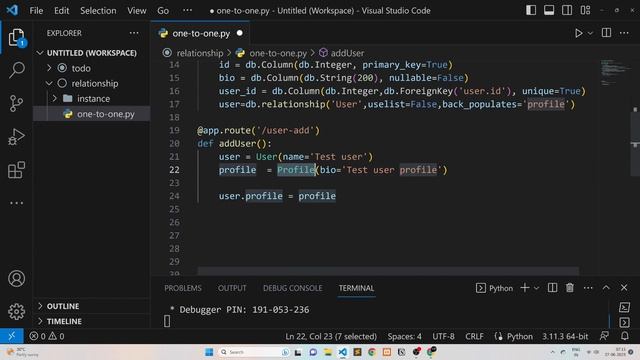This screenshot has width=640, height=360.
Task: Open the View menu
Action: point(137,11)
